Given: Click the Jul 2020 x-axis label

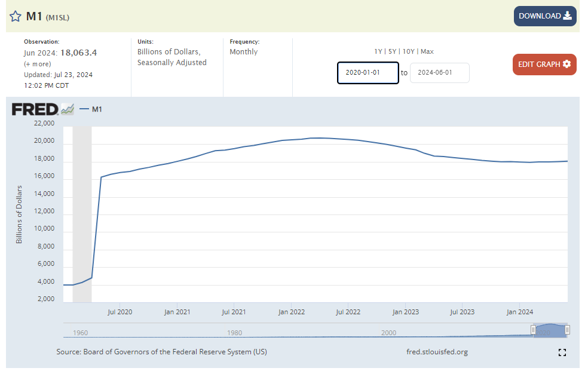Looking at the screenshot, I should (120, 312).
